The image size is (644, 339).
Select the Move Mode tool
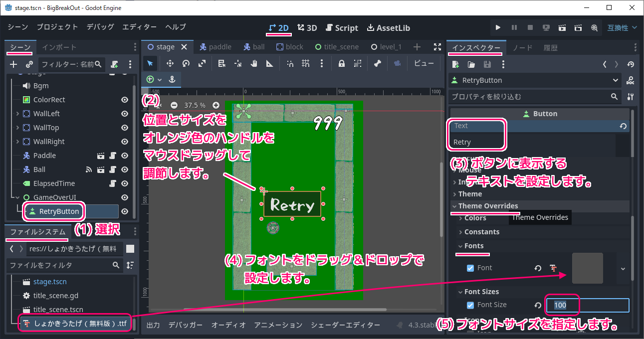pyautogui.click(x=170, y=63)
